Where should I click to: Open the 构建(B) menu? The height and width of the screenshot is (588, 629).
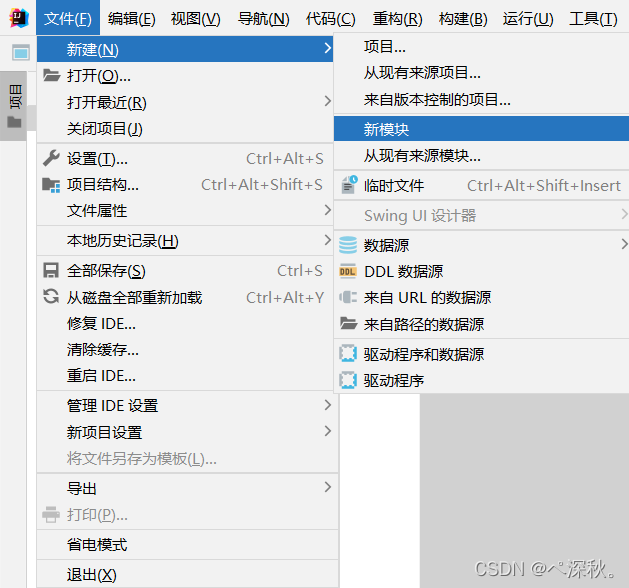coord(463,18)
